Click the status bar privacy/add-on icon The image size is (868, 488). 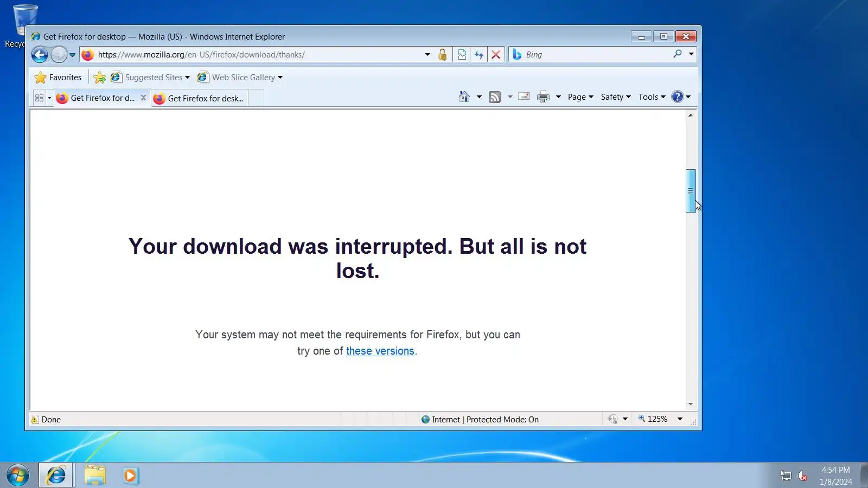tap(613, 419)
